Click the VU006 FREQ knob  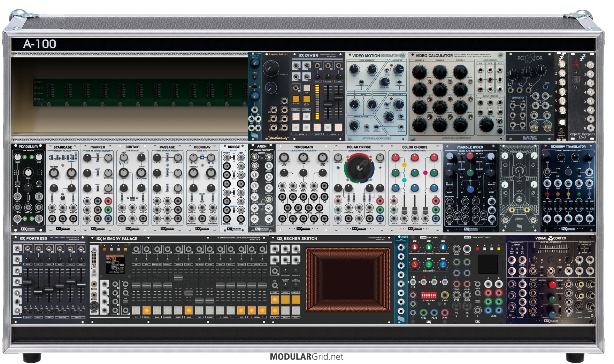click(255, 63)
